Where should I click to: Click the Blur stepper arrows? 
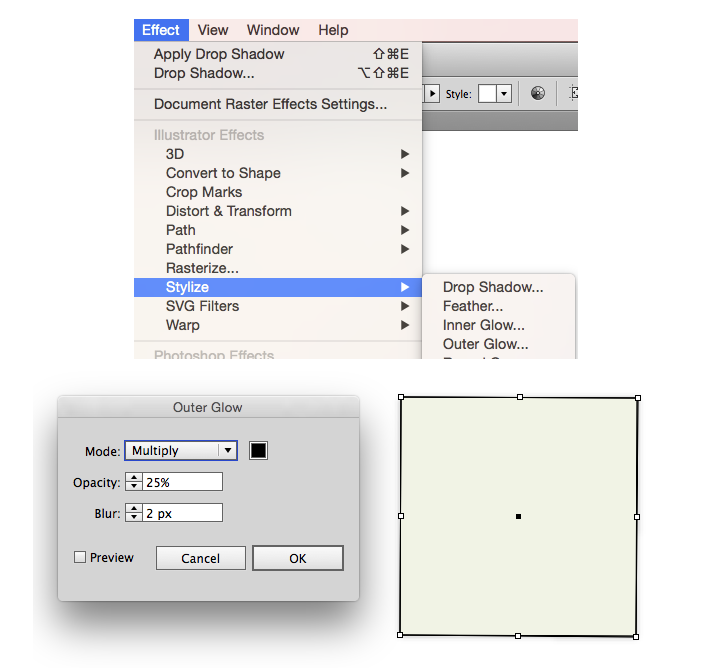(x=134, y=513)
